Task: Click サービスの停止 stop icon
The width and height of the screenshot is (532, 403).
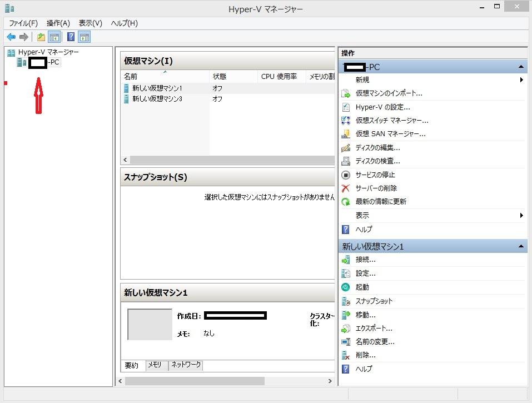Action: [x=345, y=175]
